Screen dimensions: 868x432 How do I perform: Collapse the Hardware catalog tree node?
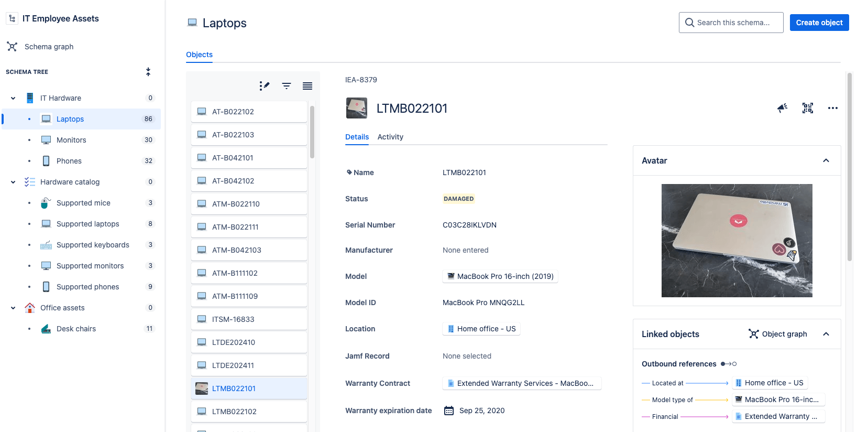pos(13,182)
